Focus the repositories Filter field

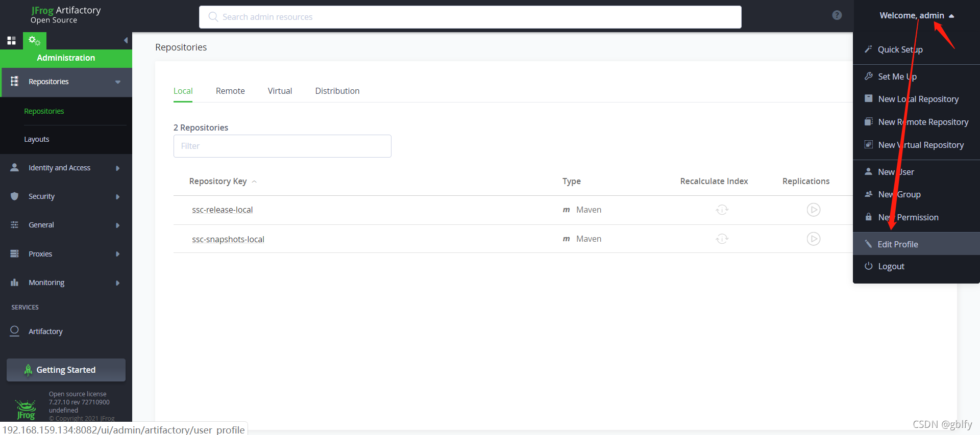coord(282,146)
